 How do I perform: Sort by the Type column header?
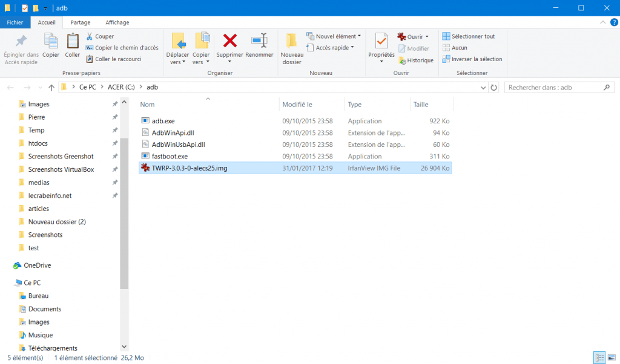(x=377, y=105)
